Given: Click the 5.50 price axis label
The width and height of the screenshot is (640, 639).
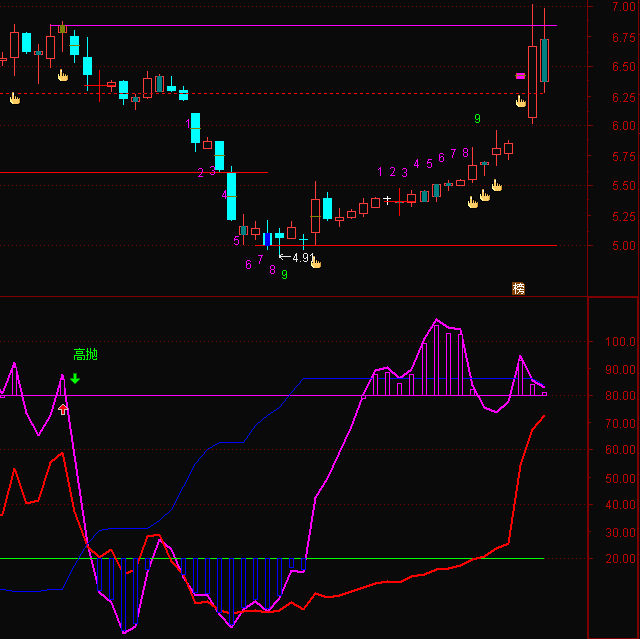Looking at the screenshot, I should pyautogui.click(x=624, y=186).
